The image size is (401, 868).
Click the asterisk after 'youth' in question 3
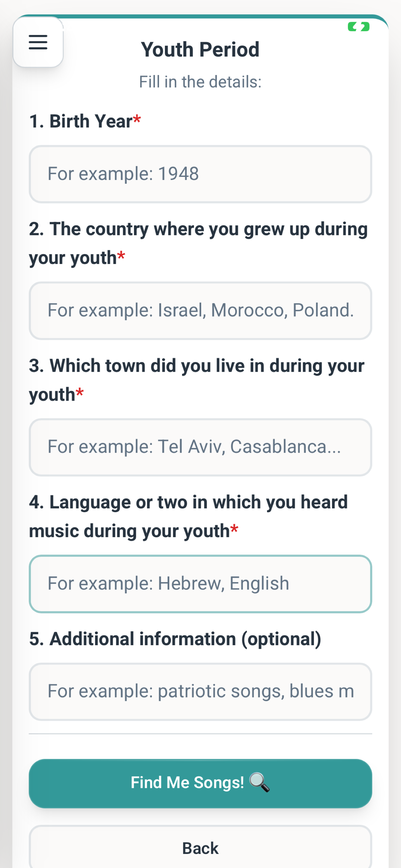pyautogui.click(x=79, y=393)
